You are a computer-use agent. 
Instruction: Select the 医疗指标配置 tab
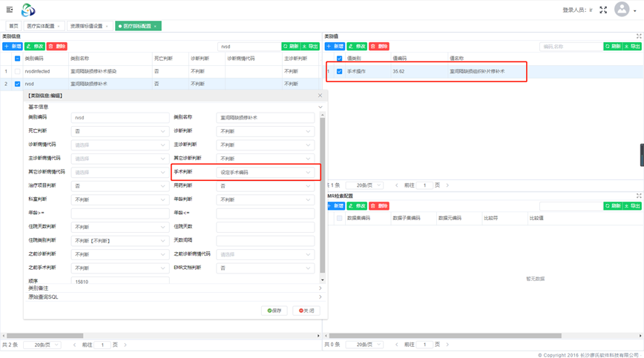[137, 26]
